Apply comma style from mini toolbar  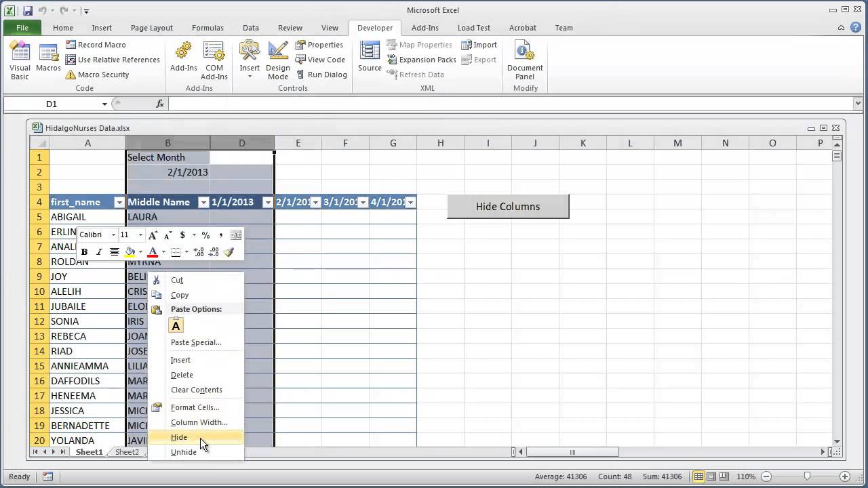point(220,235)
